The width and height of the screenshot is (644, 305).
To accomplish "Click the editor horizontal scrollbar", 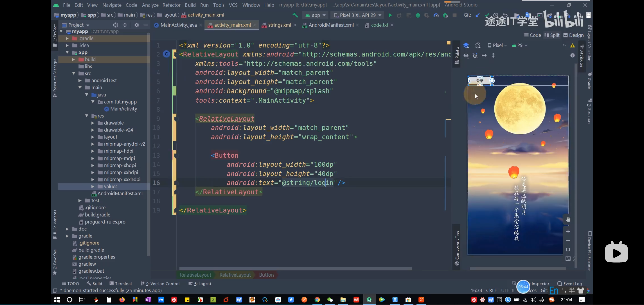I will (295, 268).
